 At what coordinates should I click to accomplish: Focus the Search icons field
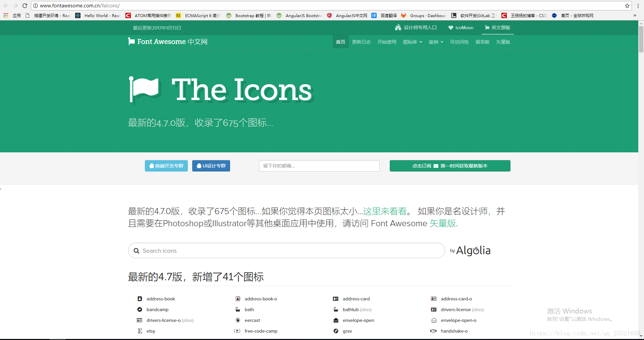(286, 251)
